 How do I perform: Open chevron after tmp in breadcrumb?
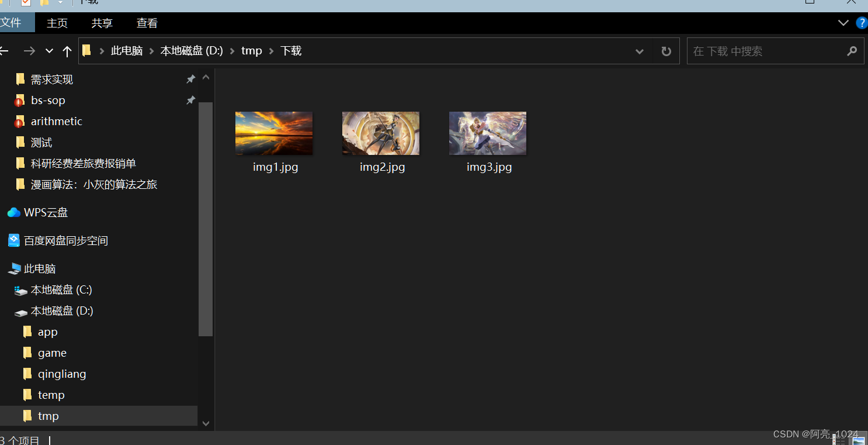pyautogui.click(x=271, y=51)
